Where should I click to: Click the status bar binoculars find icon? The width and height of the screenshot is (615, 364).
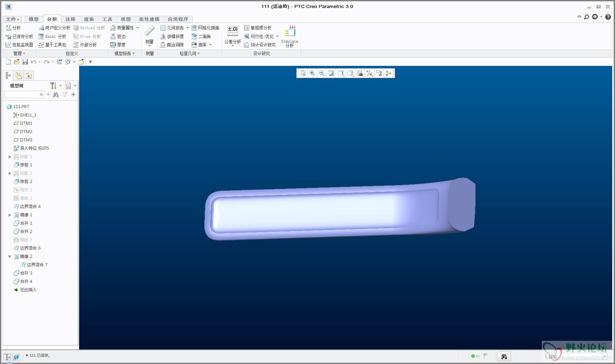504,356
